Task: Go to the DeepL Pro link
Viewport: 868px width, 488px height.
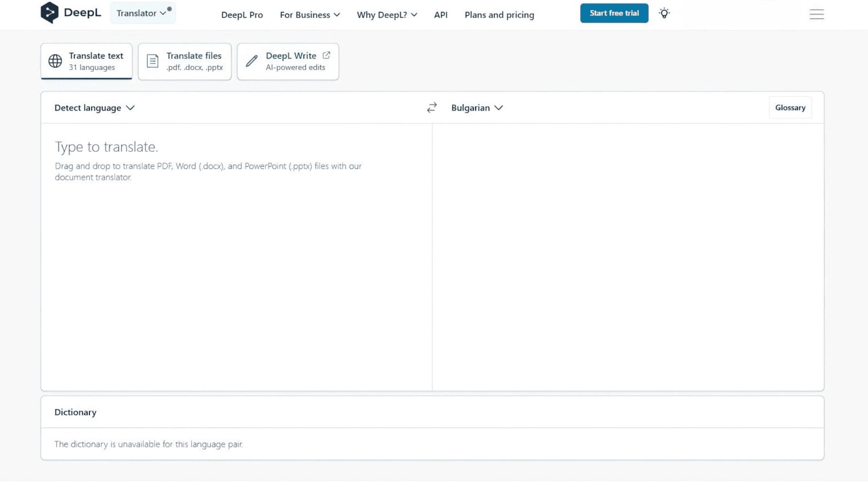Action: [x=242, y=15]
